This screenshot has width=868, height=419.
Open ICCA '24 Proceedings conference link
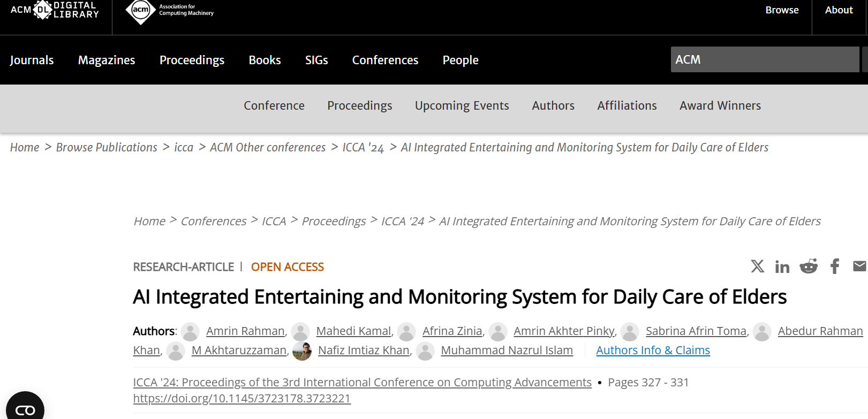363,382
